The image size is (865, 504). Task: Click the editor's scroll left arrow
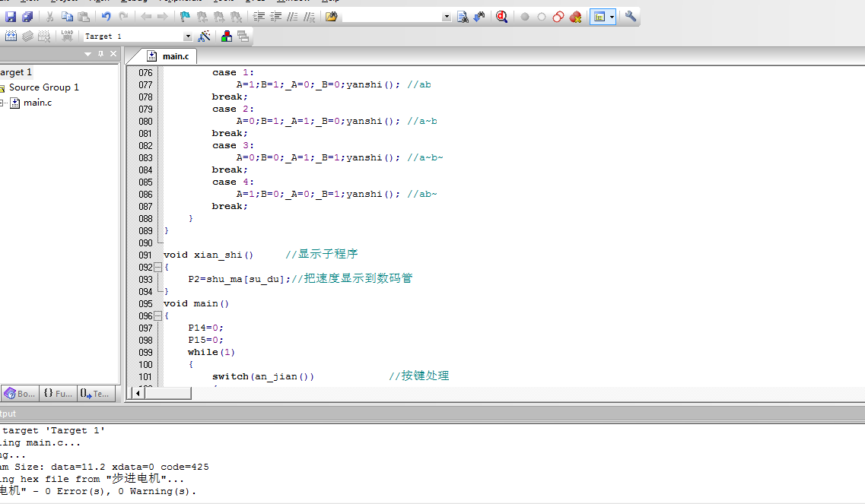point(138,393)
